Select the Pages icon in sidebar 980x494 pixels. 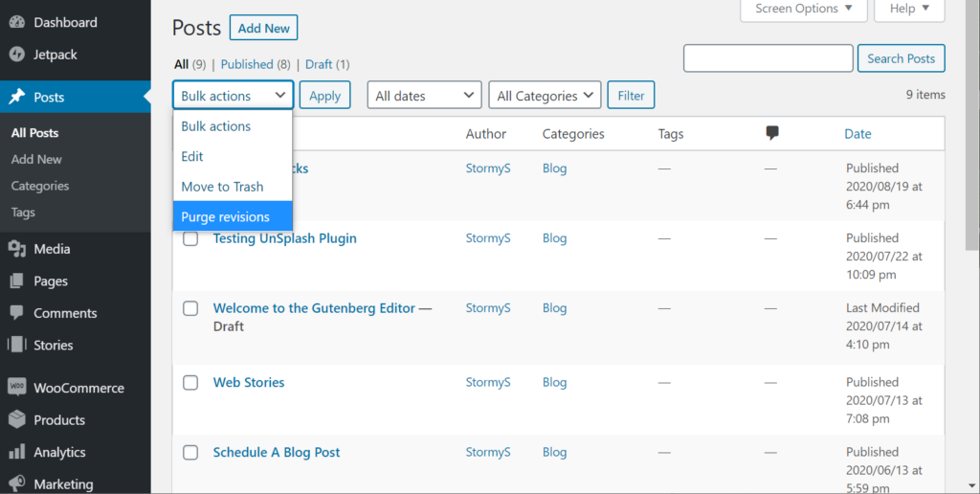[16, 281]
